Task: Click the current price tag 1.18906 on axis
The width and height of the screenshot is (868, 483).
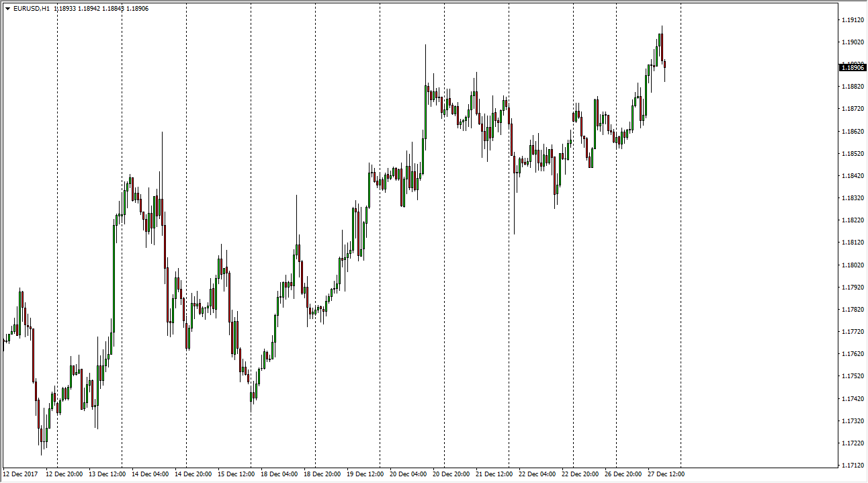Action: [x=853, y=67]
